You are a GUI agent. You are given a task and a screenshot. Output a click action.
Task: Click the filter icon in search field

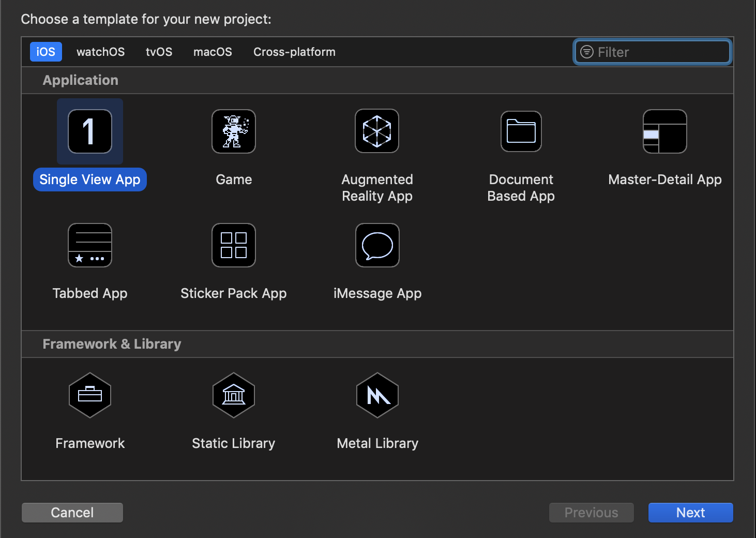[587, 52]
